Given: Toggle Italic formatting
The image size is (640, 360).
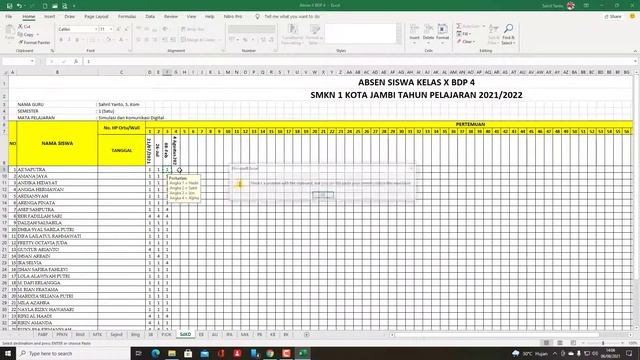Looking at the screenshot, I should click(69, 40).
